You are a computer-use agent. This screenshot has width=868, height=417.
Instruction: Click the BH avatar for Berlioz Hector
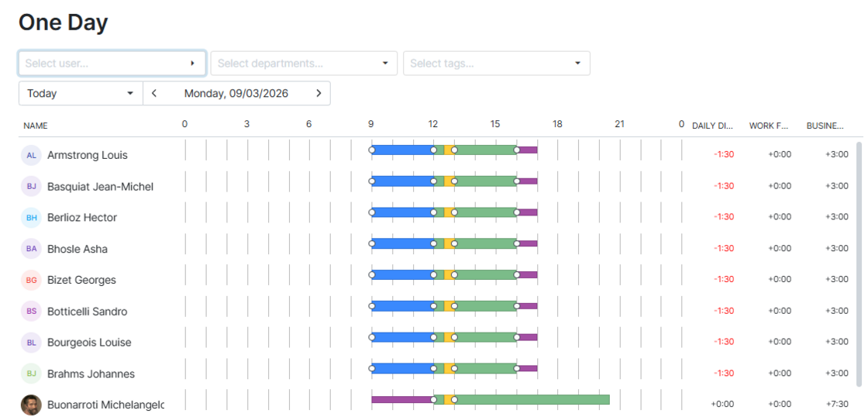tap(32, 218)
